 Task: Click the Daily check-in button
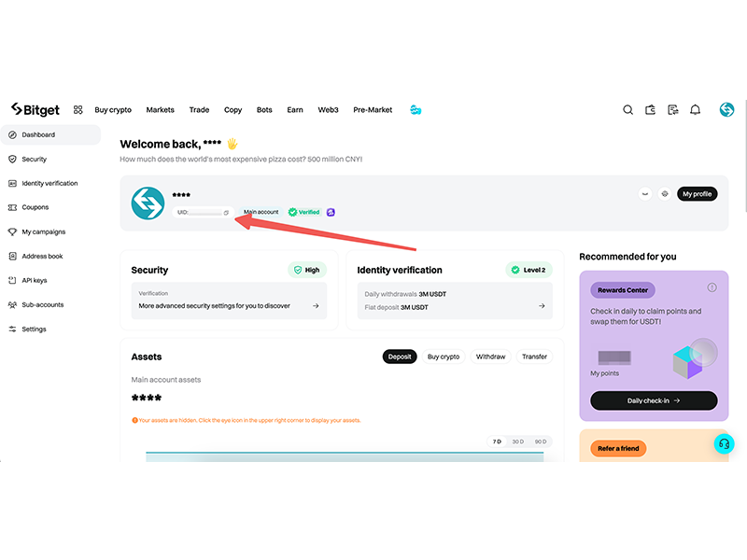point(654,400)
